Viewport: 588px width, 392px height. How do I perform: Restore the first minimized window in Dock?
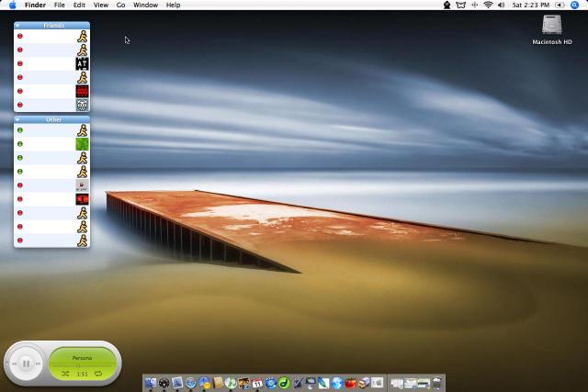tap(396, 383)
